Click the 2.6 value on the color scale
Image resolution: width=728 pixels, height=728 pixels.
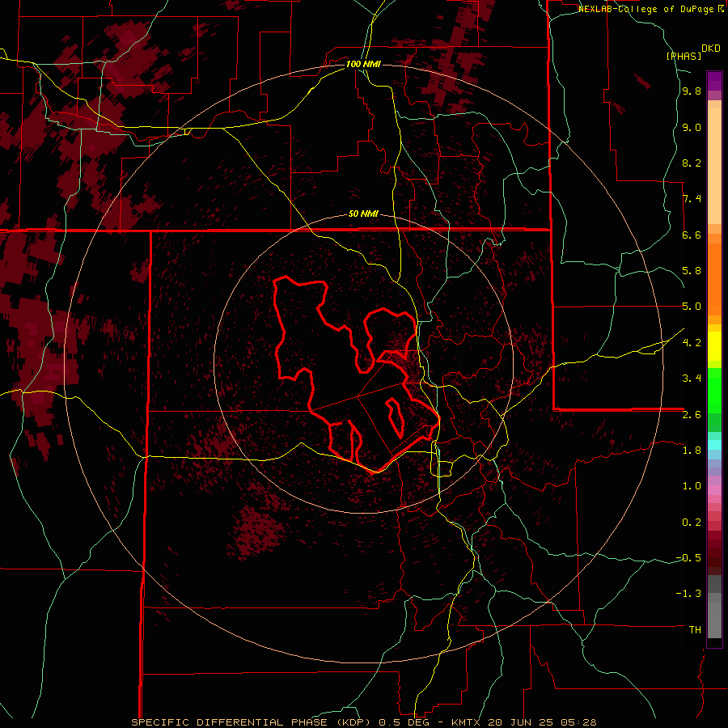[x=692, y=415]
